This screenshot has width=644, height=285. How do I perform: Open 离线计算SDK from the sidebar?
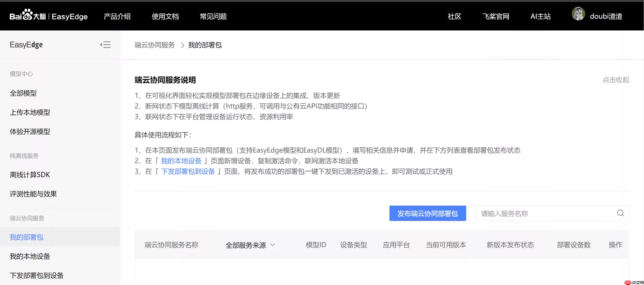(30, 174)
